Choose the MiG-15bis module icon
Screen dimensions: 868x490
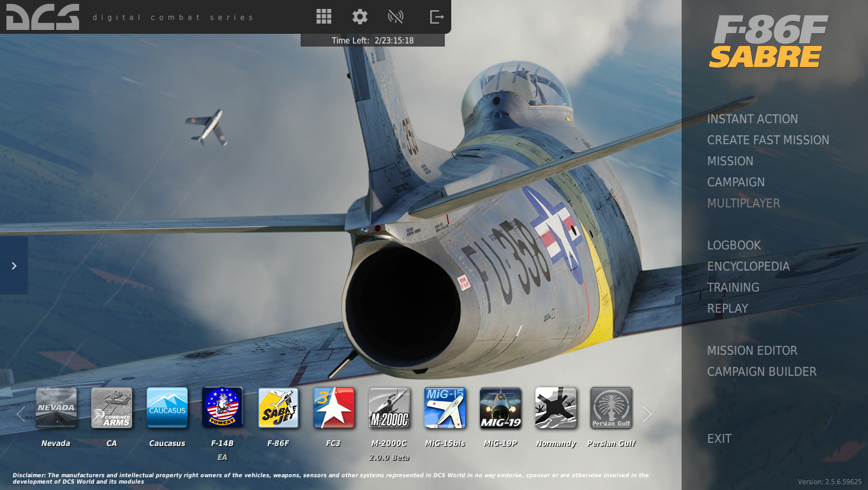(x=445, y=408)
